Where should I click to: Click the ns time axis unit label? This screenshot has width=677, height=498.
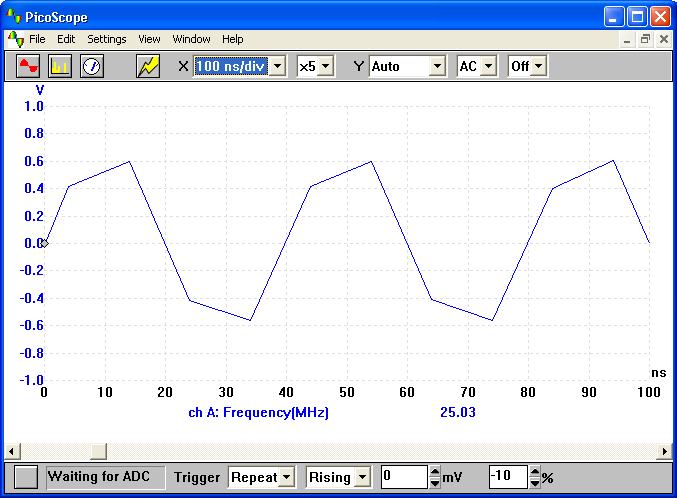coord(658,373)
